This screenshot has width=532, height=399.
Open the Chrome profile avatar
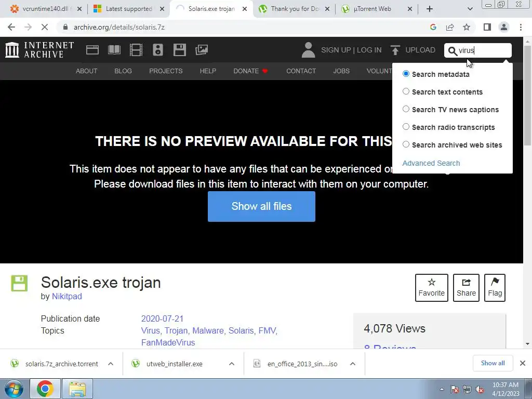[x=504, y=27]
